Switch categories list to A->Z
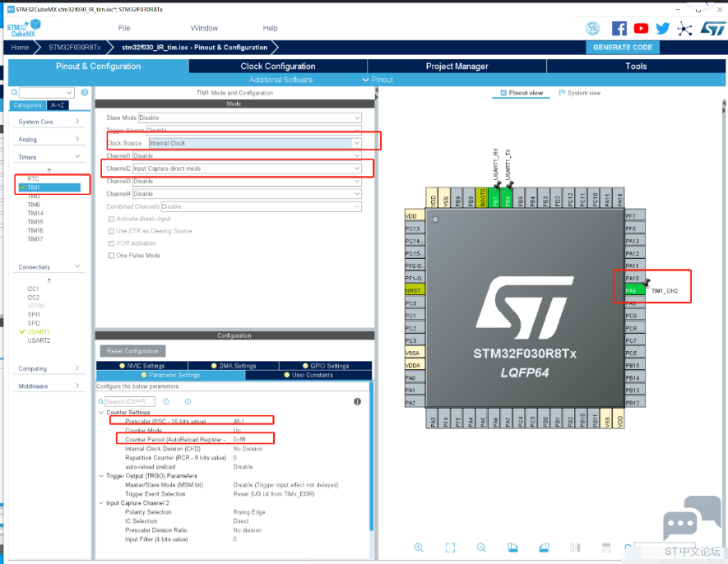The height and width of the screenshot is (564, 728). (58, 105)
